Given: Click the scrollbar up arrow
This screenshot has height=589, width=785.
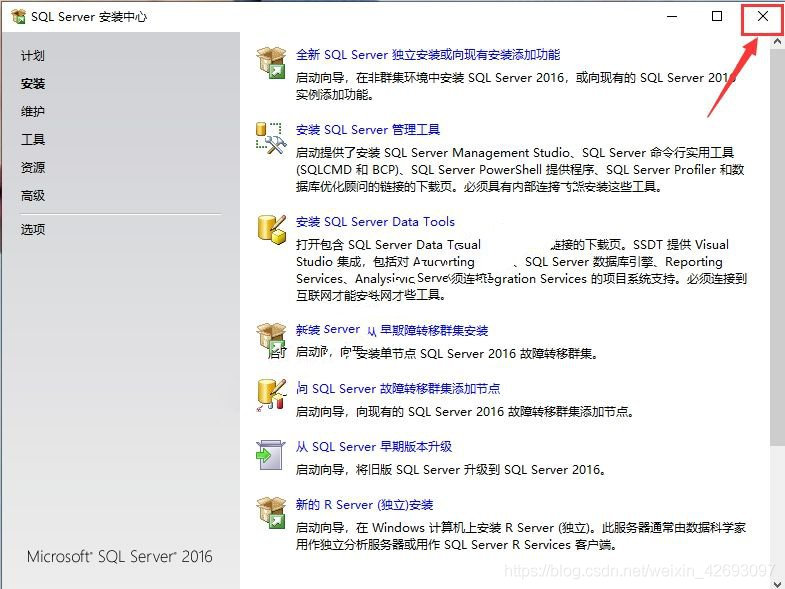Looking at the screenshot, I should click(777, 42).
